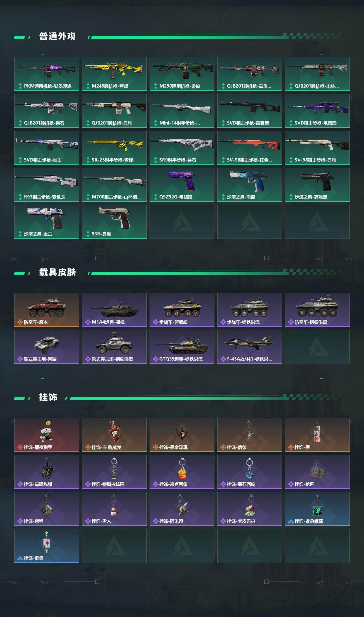
Task: Select the 防空车-原木 vehicle skin
Action: click(x=47, y=310)
